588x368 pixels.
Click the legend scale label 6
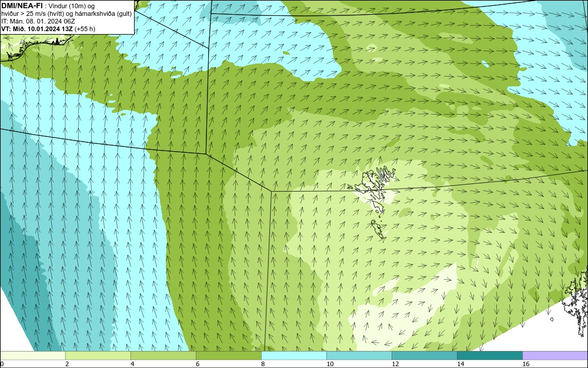point(198,364)
